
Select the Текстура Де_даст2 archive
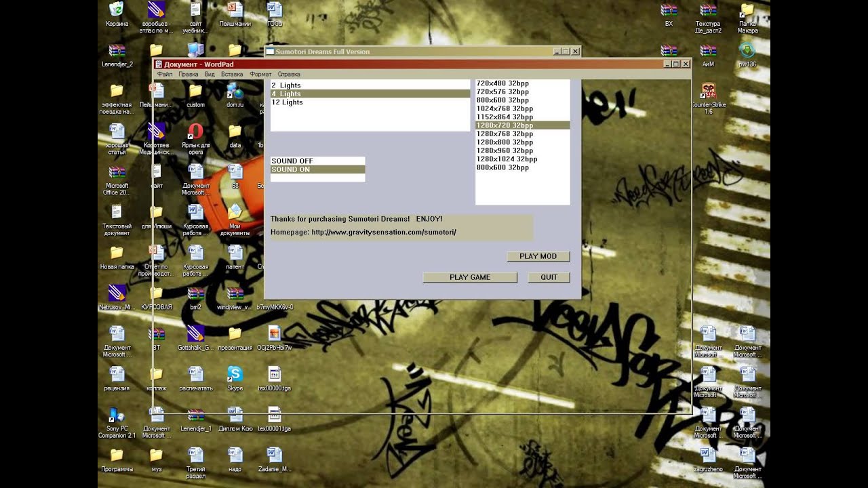708,9
